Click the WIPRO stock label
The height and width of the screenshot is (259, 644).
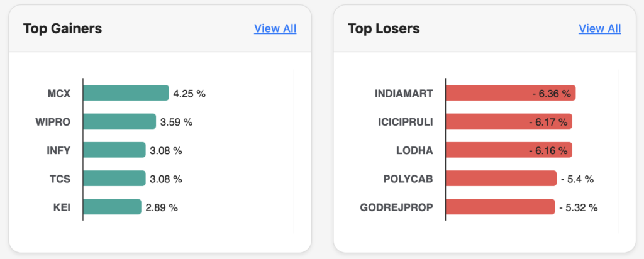[53, 121]
